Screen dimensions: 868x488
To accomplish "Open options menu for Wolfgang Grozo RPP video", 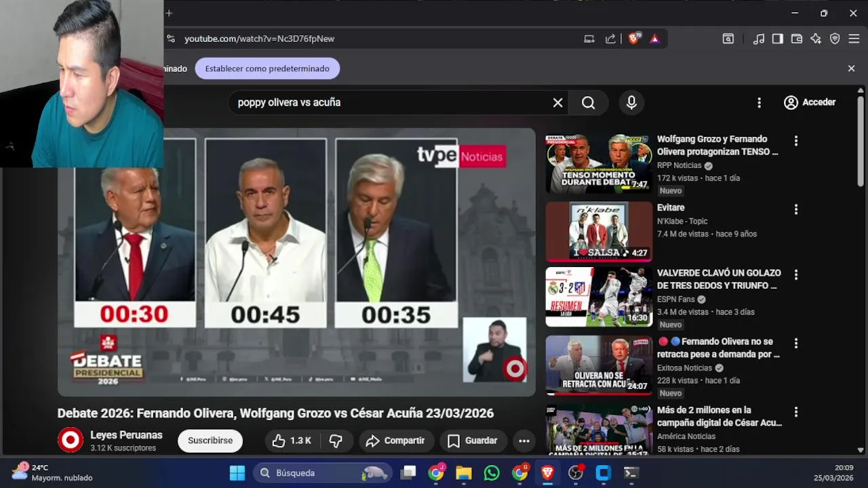I will [x=796, y=141].
